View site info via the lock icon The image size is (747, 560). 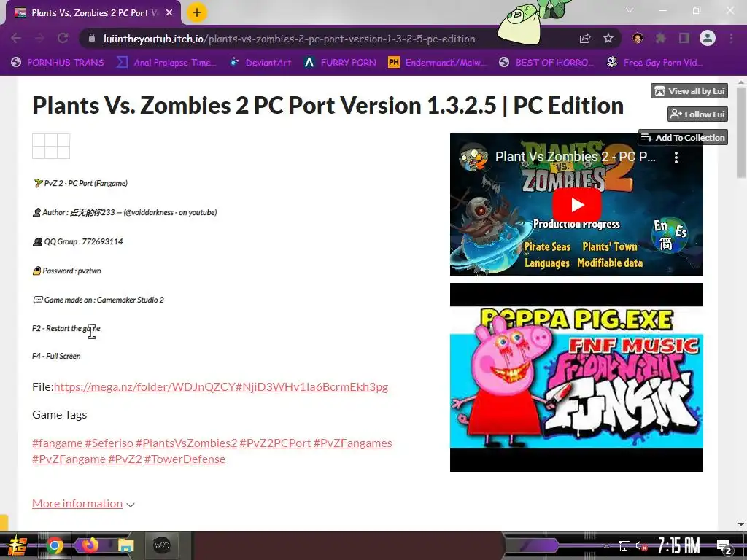tap(92, 38)
